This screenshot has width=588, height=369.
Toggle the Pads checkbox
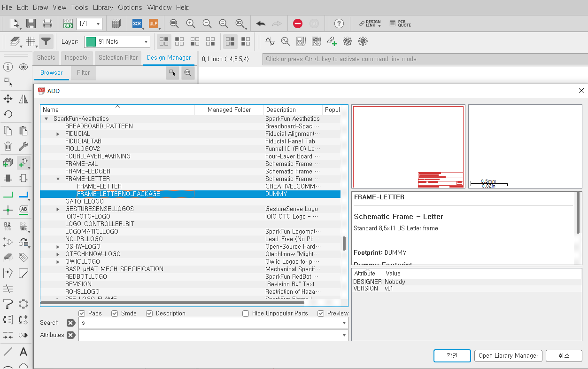[82, 313]
